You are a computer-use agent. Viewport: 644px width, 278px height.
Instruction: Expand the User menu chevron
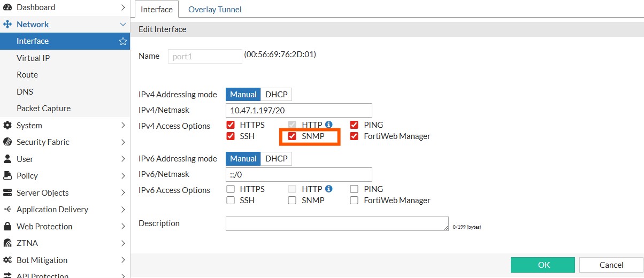[x=123, y=159]
